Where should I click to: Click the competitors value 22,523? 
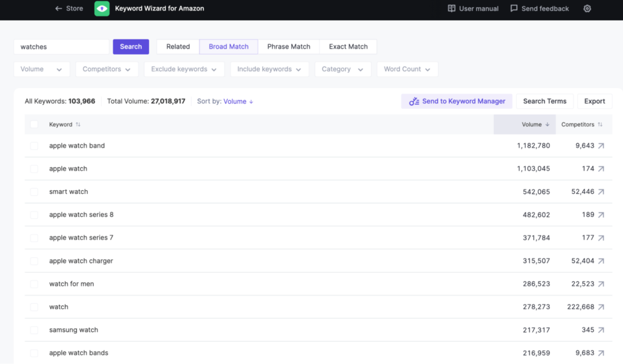pos(582,284)
